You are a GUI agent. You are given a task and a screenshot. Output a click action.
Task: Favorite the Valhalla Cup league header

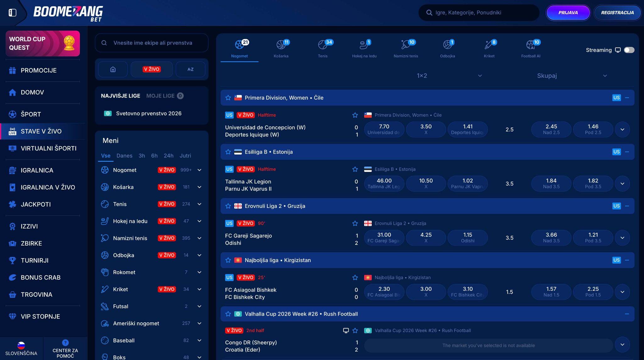pos(228,314)
